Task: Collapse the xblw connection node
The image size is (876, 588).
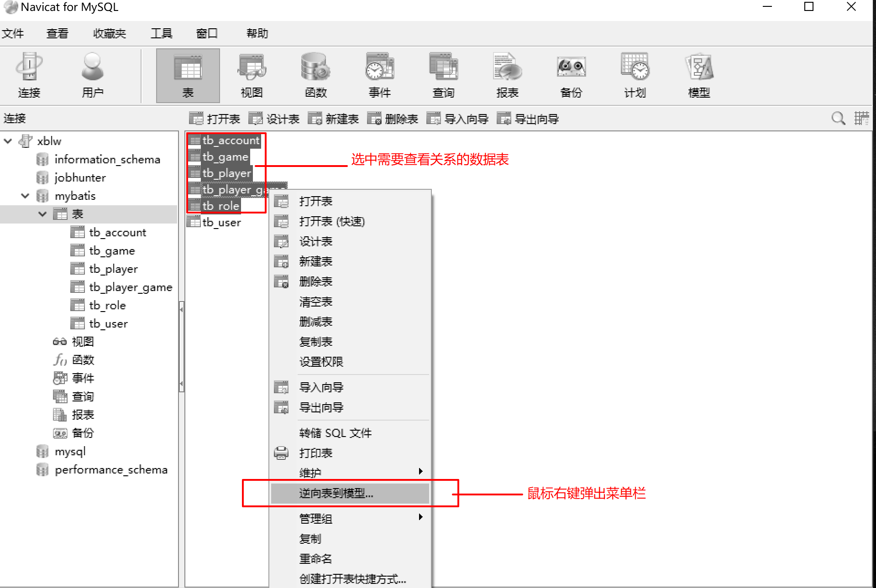Action: coord(8,141)
